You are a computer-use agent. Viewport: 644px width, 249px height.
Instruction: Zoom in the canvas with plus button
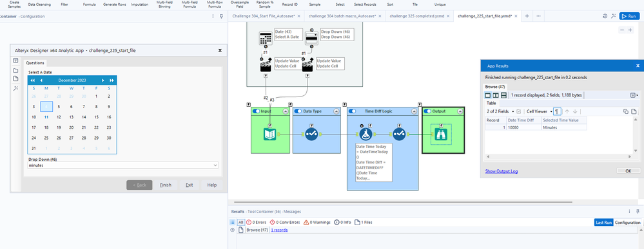tap(630, 30)
